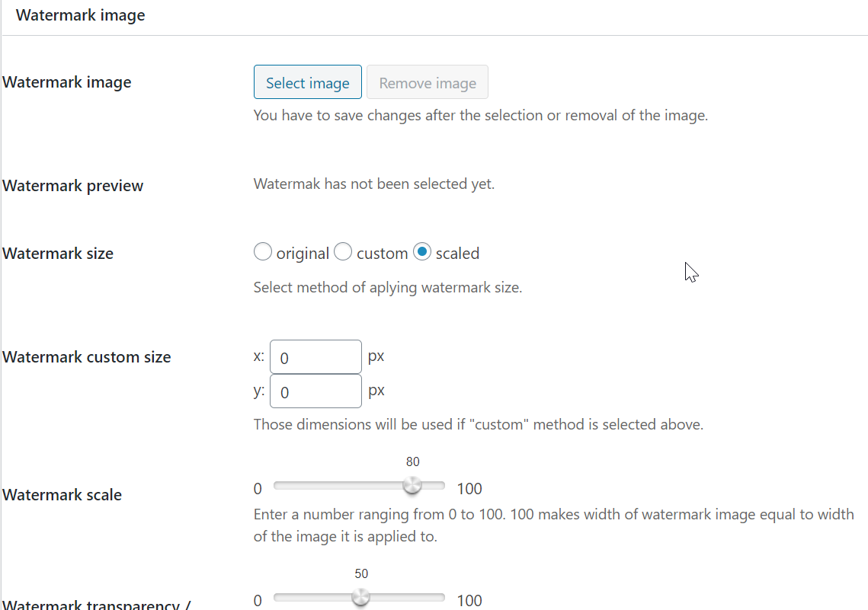Click the "Select method of aplying" description

(x=387, y=288)
